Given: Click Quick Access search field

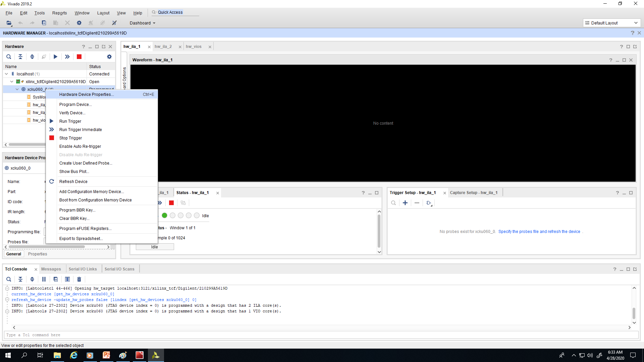Looking at the screenshot, I should point(175,12).
